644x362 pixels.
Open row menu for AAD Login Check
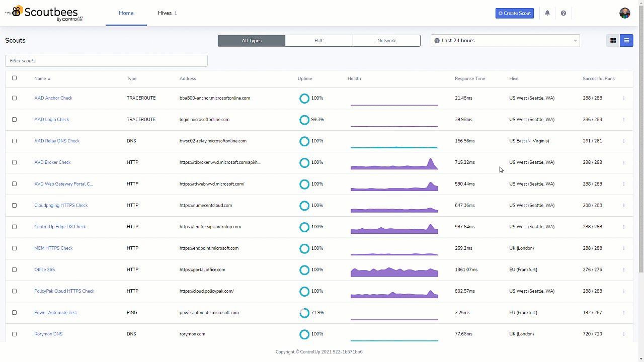624,120
